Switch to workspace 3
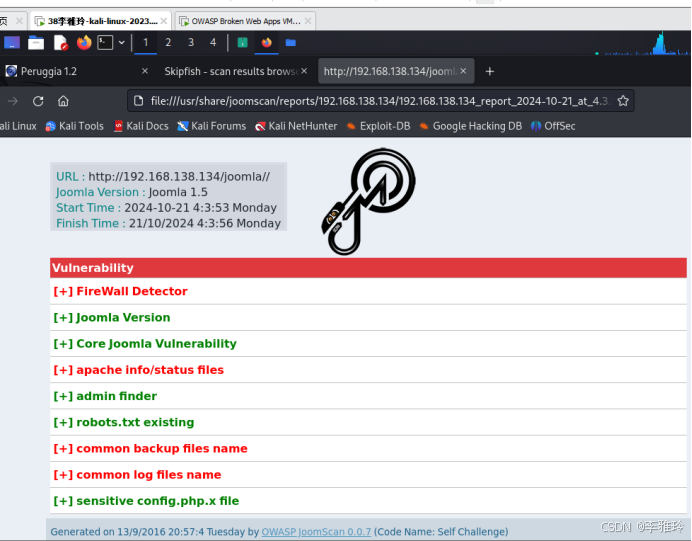 [191, 43]
